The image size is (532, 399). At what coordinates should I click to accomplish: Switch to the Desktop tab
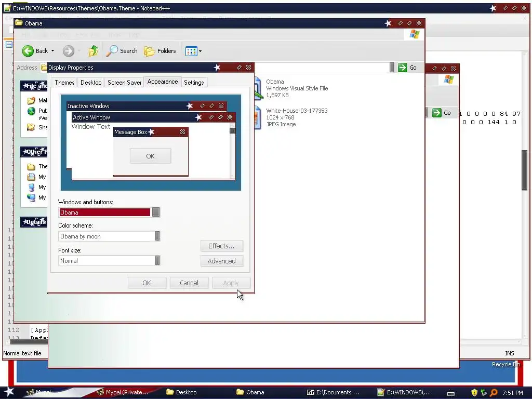click(x=91, y=83)
